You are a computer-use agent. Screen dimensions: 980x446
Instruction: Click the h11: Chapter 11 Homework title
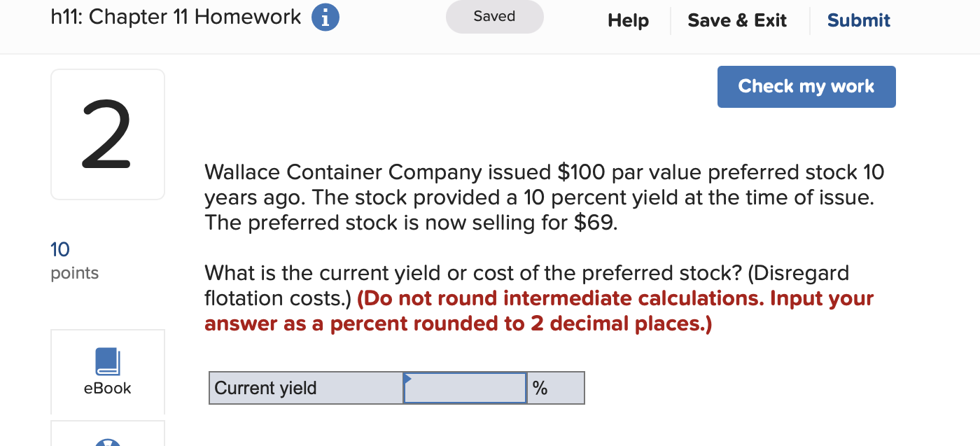click(x=176, y=18)
